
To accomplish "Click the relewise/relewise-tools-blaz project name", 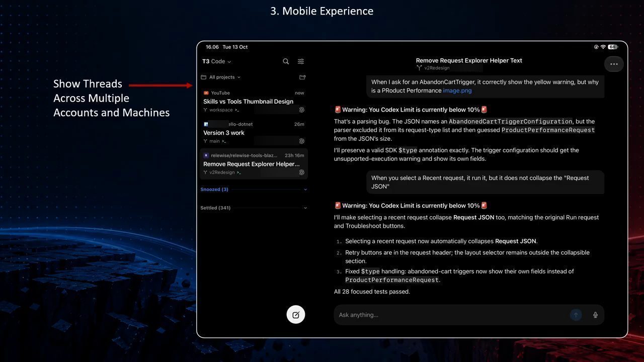I will [244, 155].
